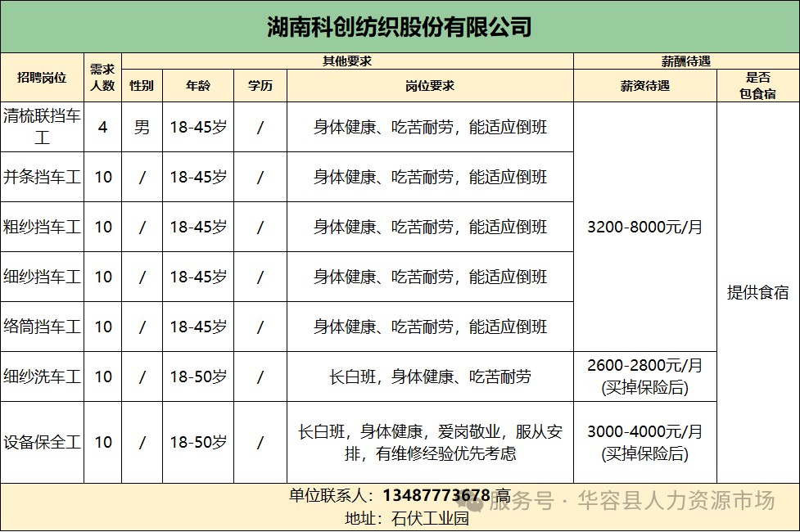The image size is (800, 532).
Task: Click the headcount 4 for 清梳联挡车工
Action: tap(102, 127)
